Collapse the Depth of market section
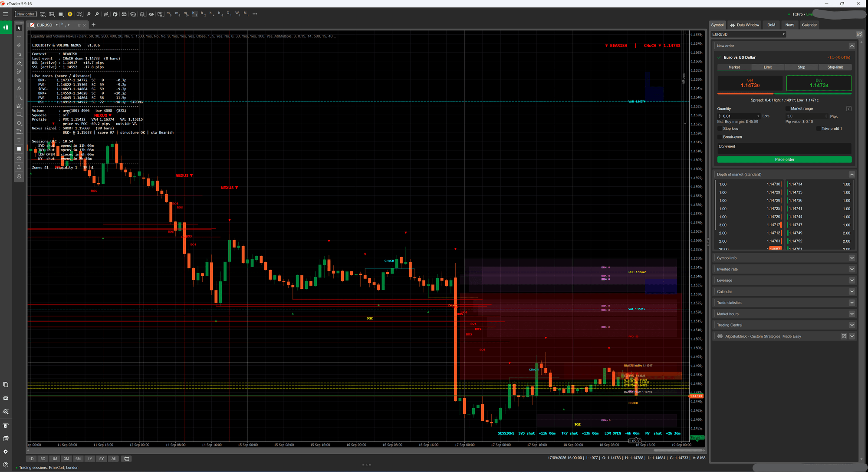Image resolution: width=868 pixels, height=472 pixels. coord(852,175)
